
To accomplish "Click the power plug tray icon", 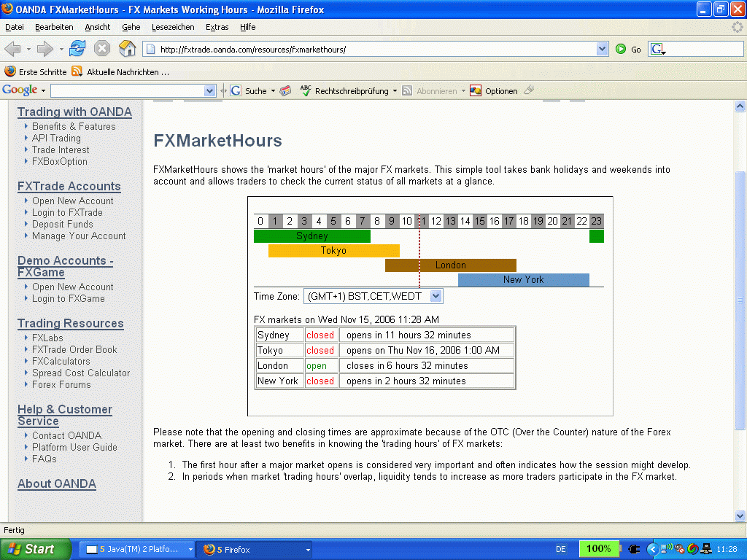I will pos(634,550).
